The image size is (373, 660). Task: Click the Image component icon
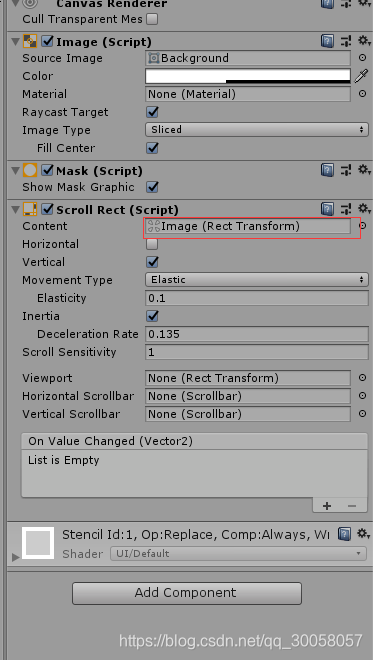pyautogui.click(x=30, y=41)
